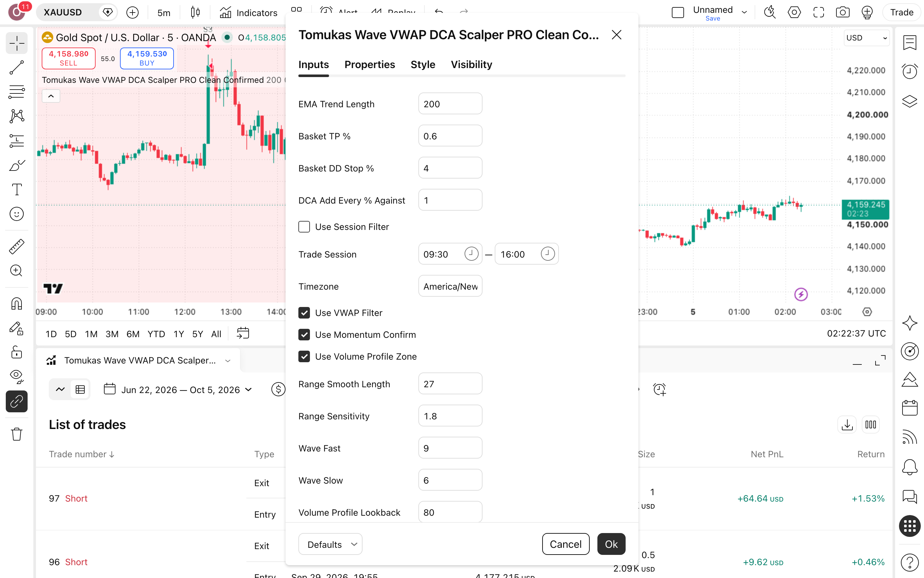Open the Fibonacci retracement tools

tap(16, 92)
